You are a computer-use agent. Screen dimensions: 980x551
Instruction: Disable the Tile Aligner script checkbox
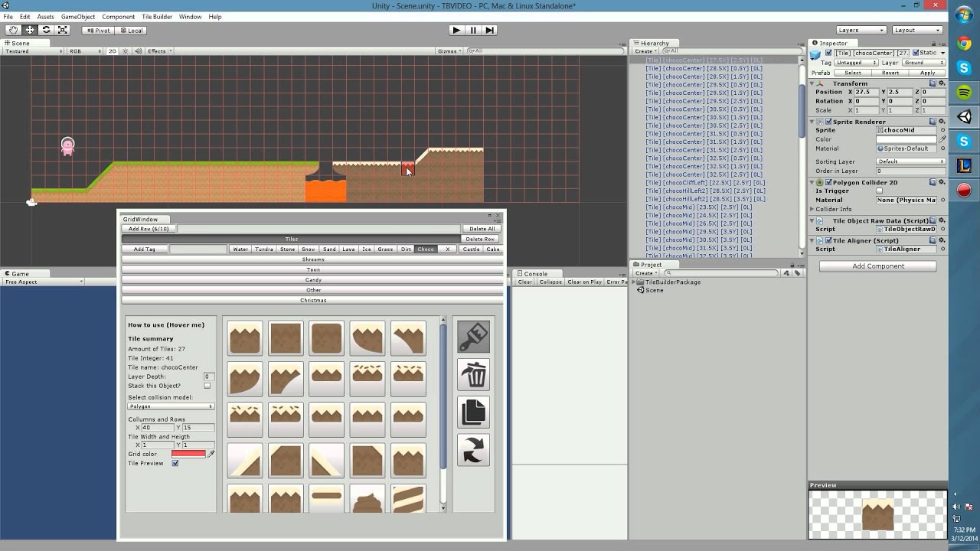point(828,240)
